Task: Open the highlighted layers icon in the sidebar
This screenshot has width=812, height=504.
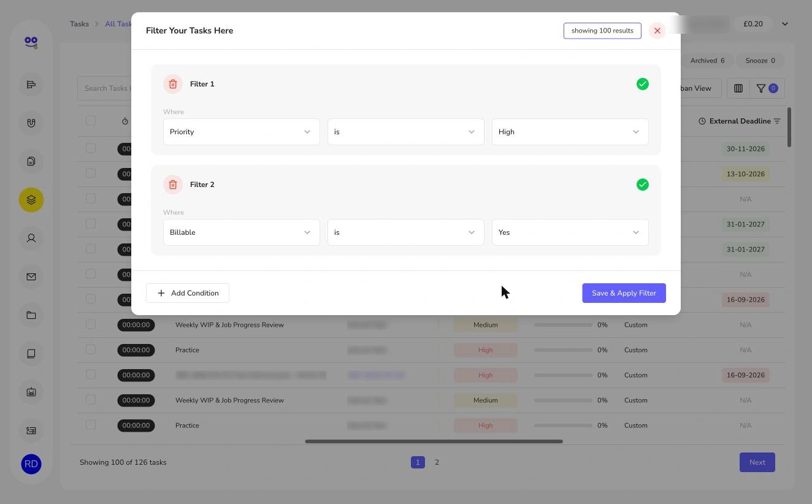Action: click(x=31, y=200)
